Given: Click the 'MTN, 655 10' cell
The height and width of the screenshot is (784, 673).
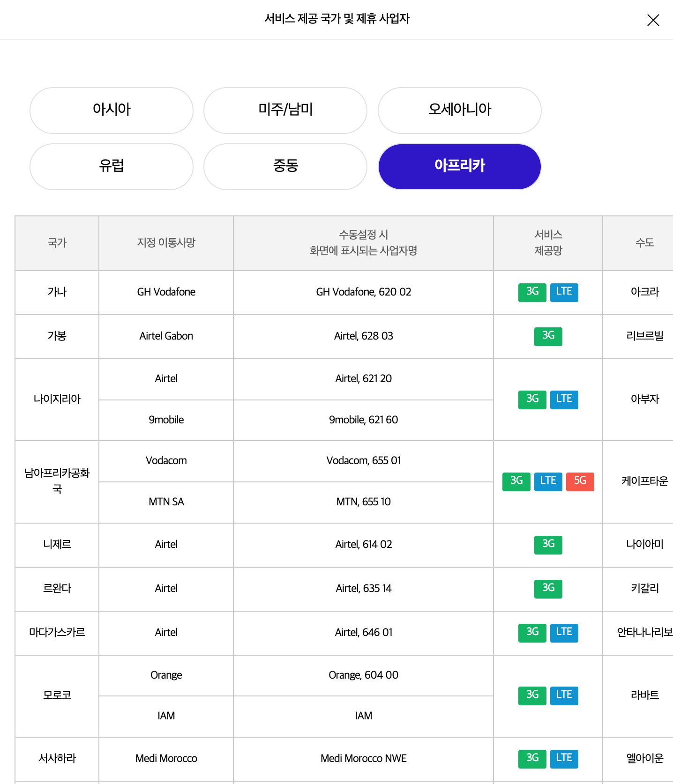Looking at the screenshot, I should click(364, 503).
